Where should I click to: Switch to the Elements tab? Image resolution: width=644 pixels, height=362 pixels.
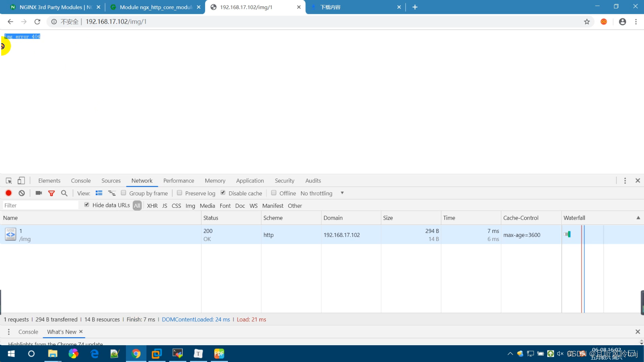(x=49, y=181)
